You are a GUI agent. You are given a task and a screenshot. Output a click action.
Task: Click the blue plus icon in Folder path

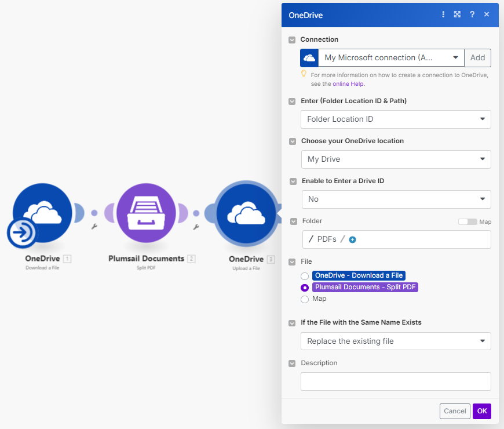[x=352, y=239]
